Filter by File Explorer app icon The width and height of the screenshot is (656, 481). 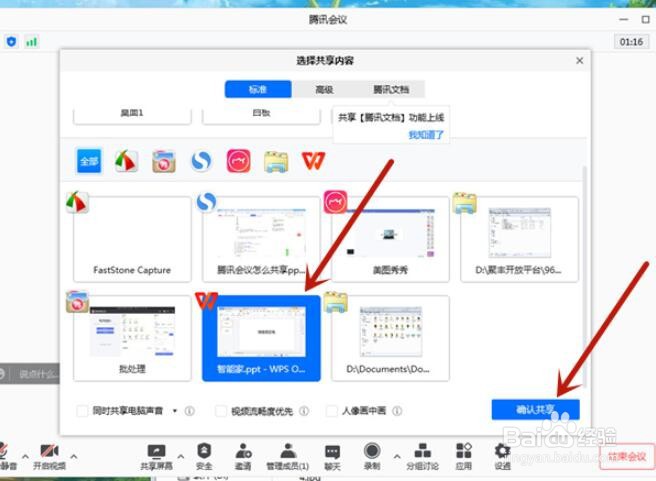tap(276, 161)
